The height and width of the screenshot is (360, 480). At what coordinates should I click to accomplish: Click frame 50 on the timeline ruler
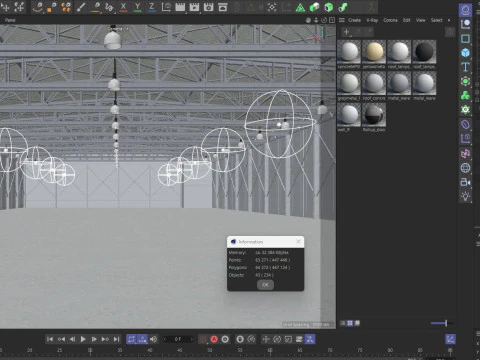(x=210, y=350)
